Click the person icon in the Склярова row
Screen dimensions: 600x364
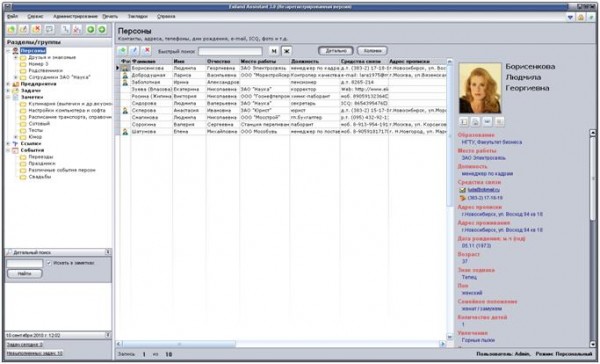click(x=125, y=111)
